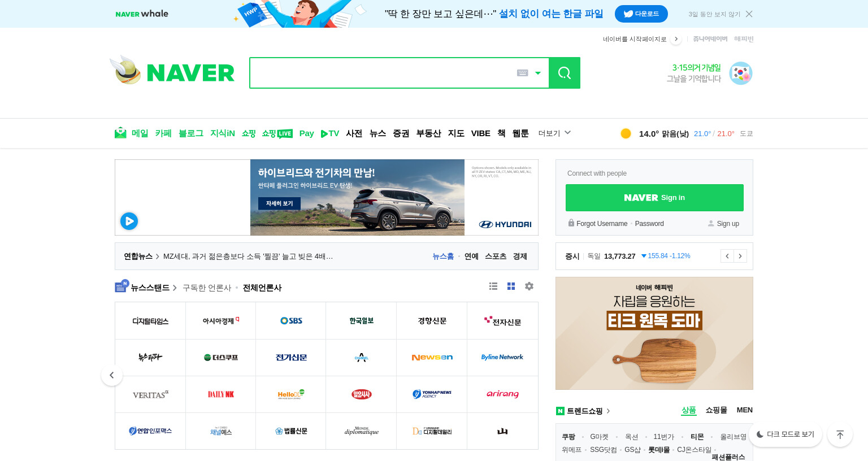Click the scroll-to-top arrow button
868x461 pixels.
[x=840, y=434]
